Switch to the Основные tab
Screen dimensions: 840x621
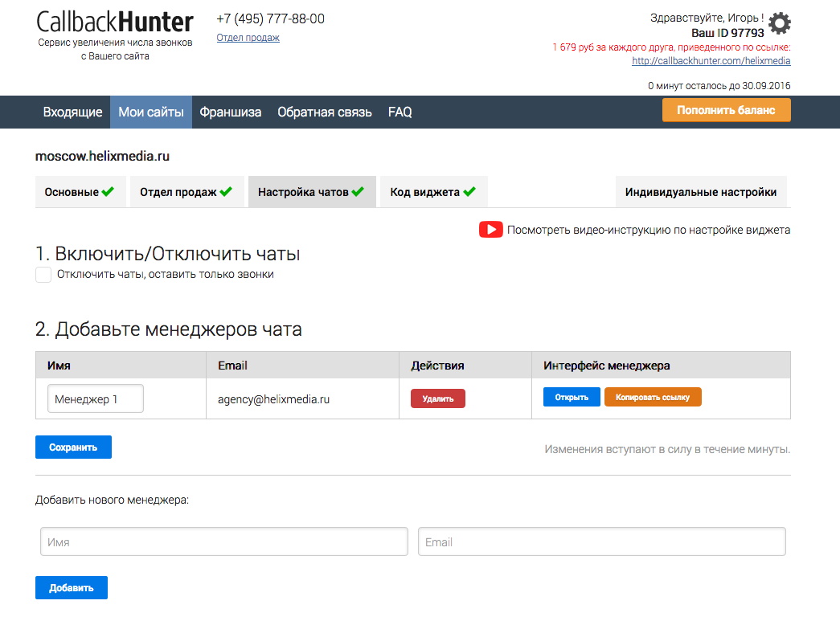80,192
